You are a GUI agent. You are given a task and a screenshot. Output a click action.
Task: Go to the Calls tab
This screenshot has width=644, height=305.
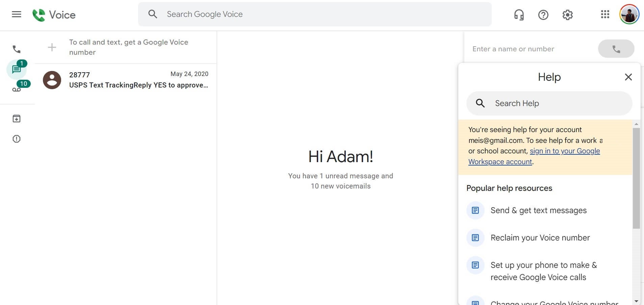[x=17, y=49]
